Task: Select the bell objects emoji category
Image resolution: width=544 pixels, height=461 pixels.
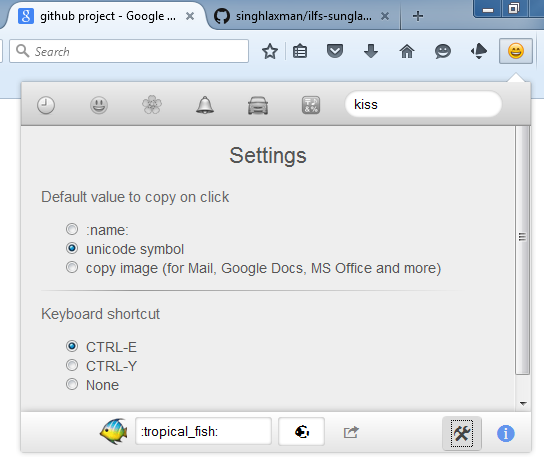Action: point(205,105)
